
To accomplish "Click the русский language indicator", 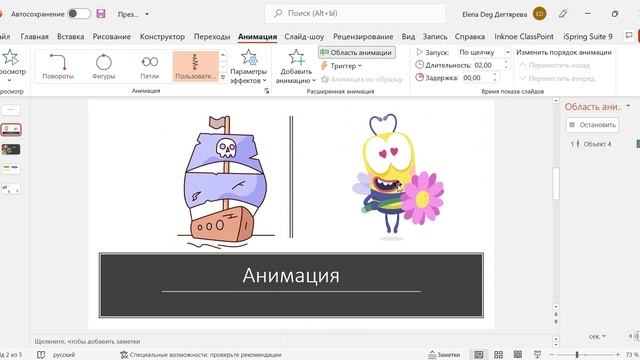I will [x=64, y=355].
